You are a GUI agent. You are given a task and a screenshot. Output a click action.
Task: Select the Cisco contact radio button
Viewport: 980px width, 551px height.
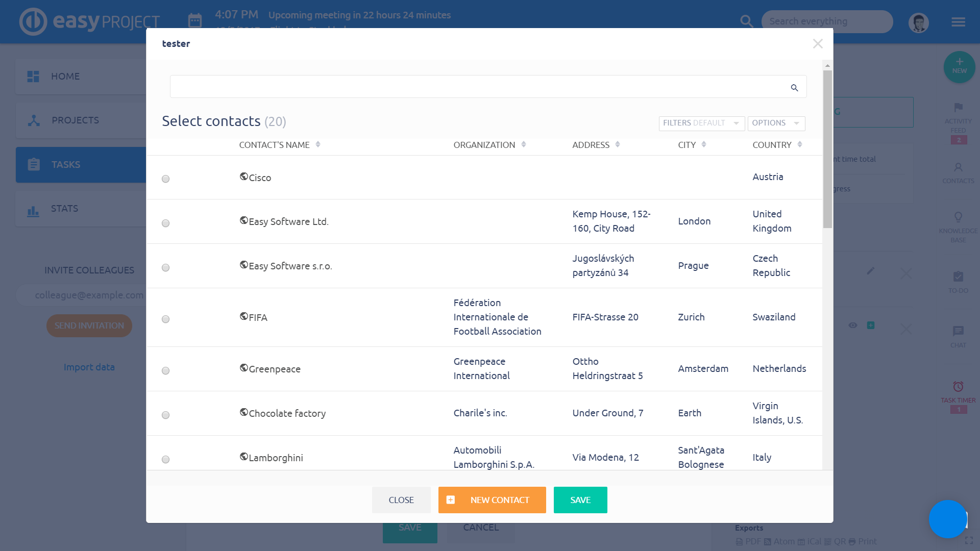(165, 179)
